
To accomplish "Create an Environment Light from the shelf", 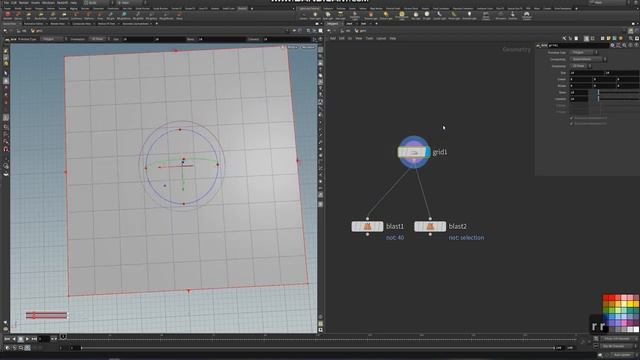I will [402, 16].
